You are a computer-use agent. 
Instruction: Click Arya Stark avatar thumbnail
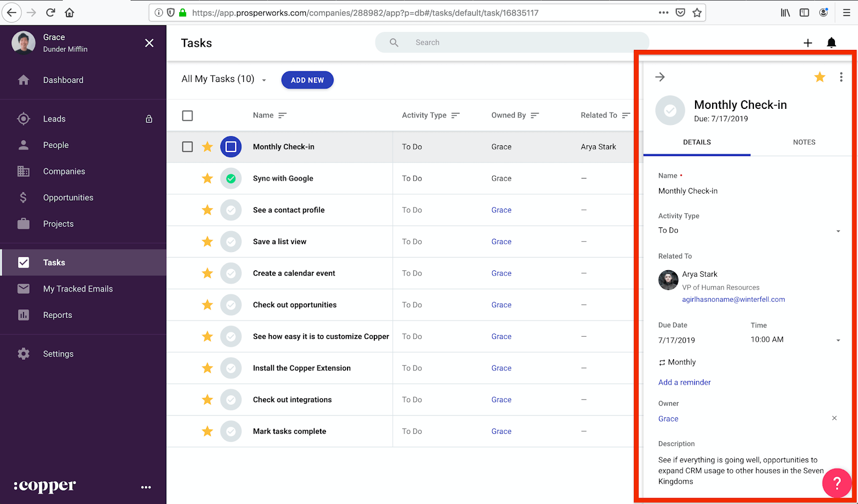click(668, 280)
